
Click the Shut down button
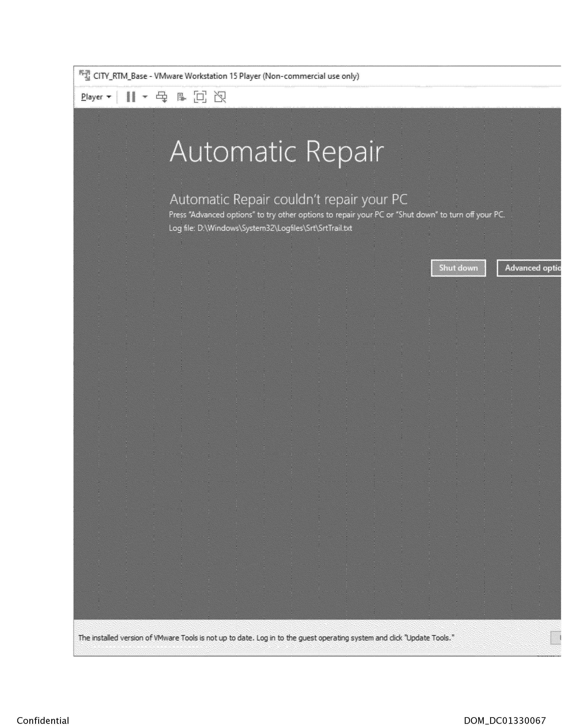458,268
